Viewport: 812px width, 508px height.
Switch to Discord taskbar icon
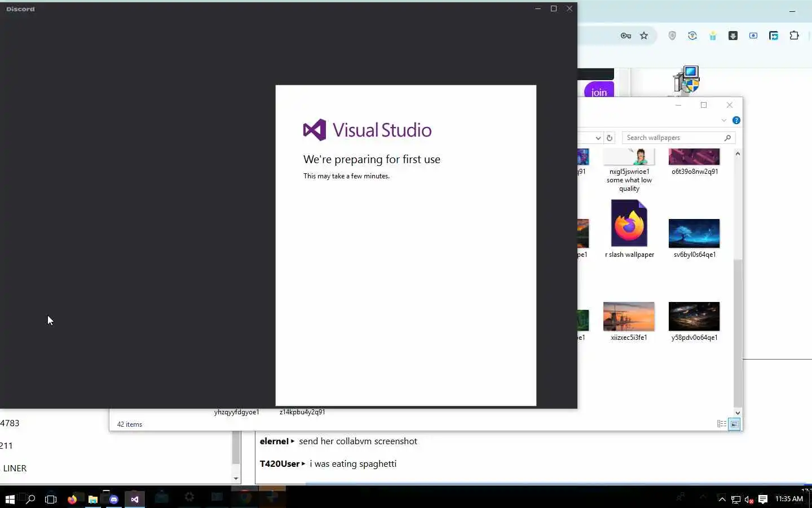114,499
